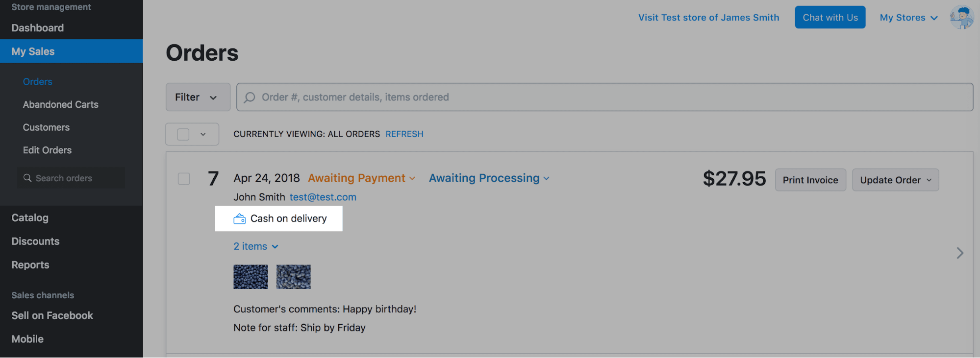This screenshot has width=980, height=358.
Task: Click the user avatar icon
Action: pyautogui.click(x=961, y=18)
